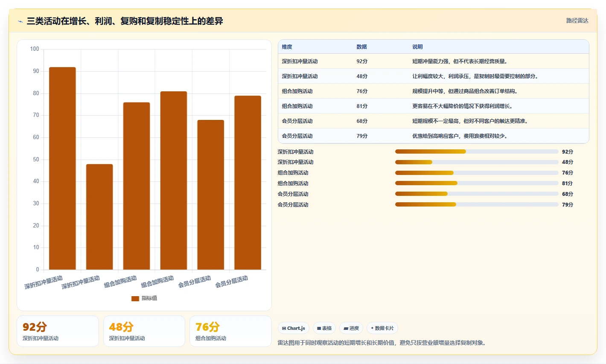Open the 48分 深折扣冲量活动 summary card

[144, 331]
